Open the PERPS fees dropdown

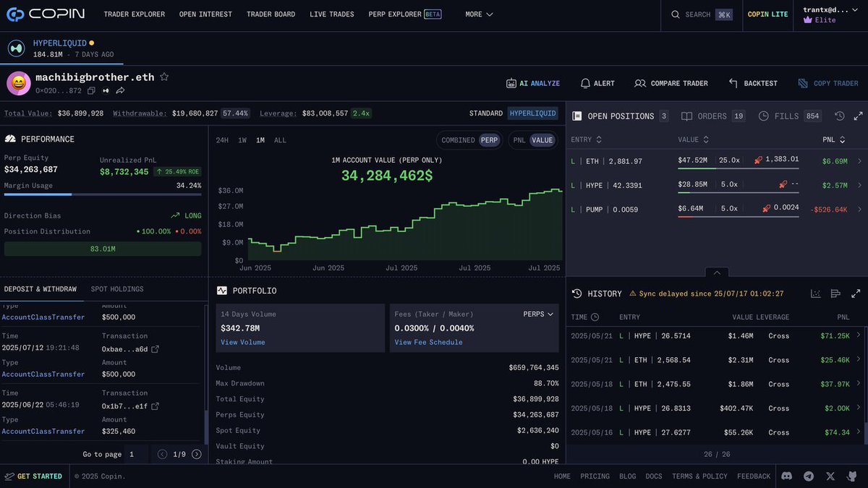click(x=538, y=314)
